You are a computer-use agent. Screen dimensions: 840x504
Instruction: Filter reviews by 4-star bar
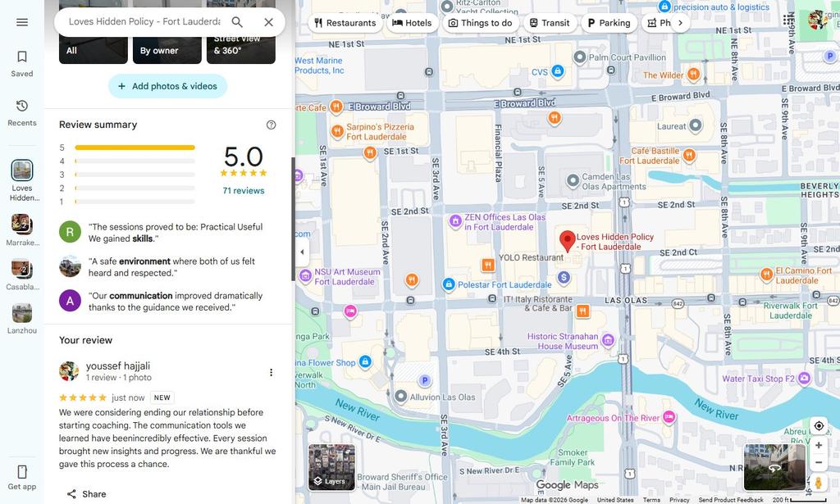click(x=135, y=161)
